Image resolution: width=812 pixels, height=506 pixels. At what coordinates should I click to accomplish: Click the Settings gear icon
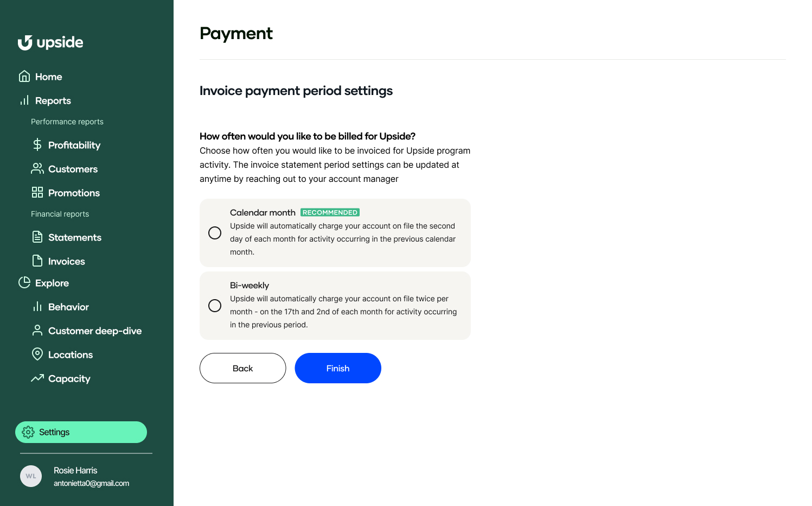coord(28,432)
